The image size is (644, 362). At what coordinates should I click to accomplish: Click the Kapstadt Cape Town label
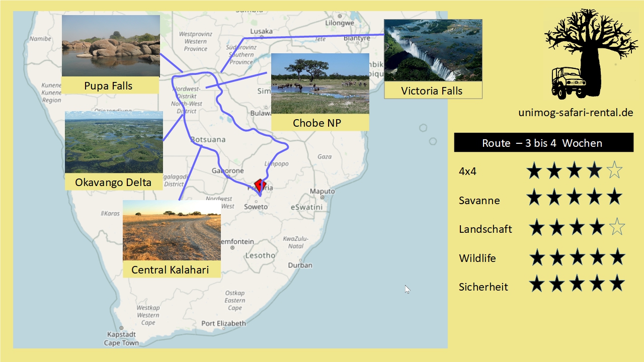(x=121, y=338)
